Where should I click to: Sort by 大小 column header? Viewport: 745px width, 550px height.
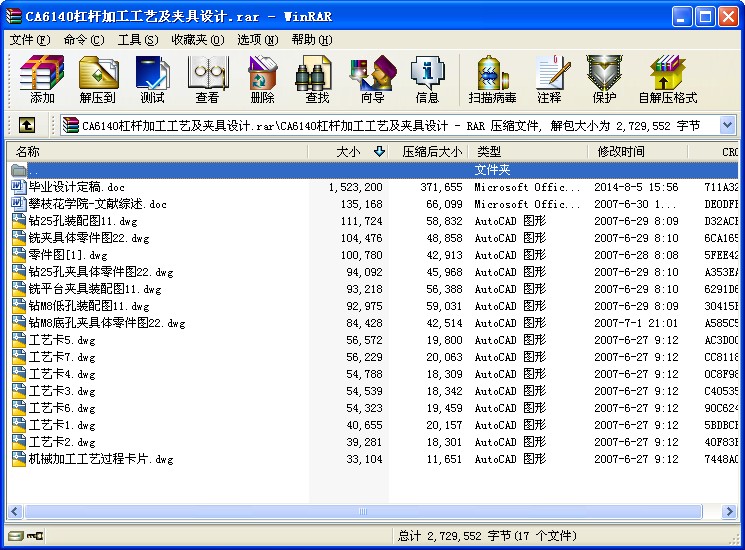(348, 152)
